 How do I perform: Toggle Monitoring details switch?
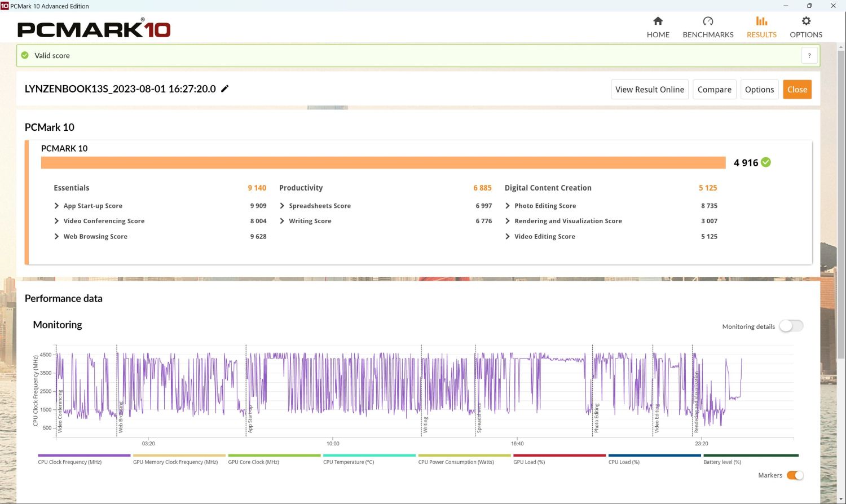click(791, 326)
